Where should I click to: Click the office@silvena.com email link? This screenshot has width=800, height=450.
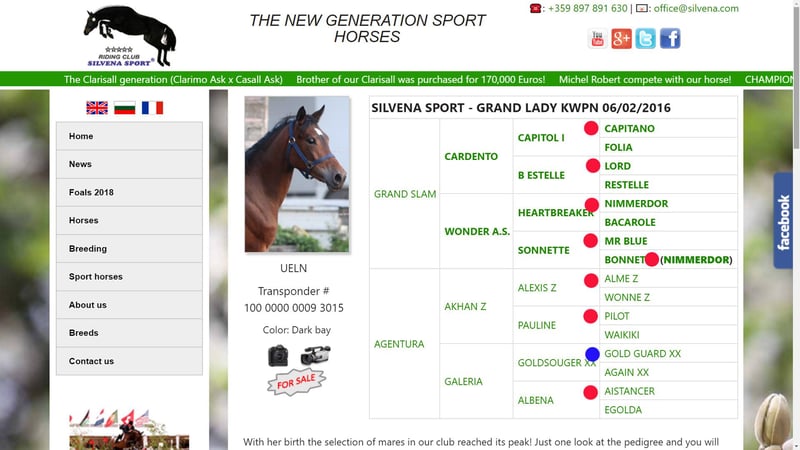[x=696, y=8]
